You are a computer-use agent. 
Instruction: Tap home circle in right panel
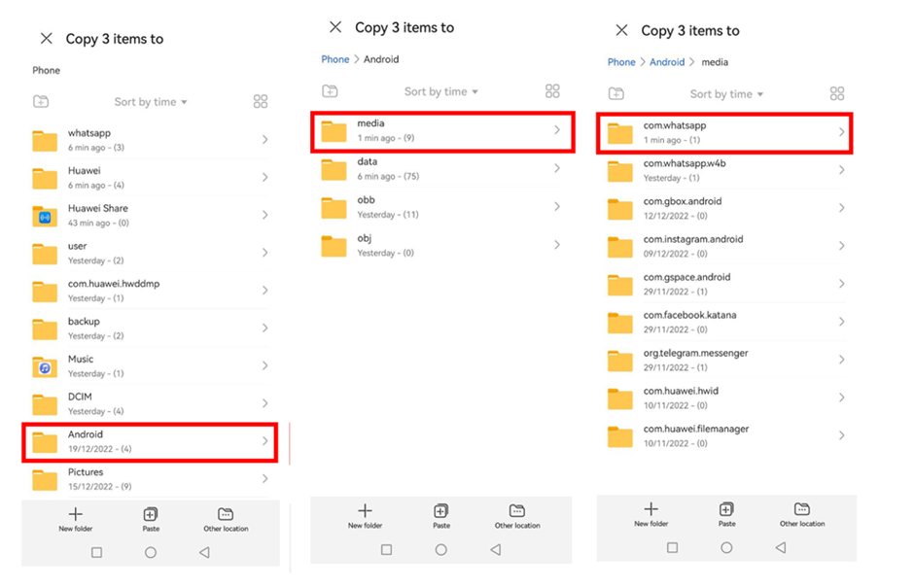click(726, 547)
